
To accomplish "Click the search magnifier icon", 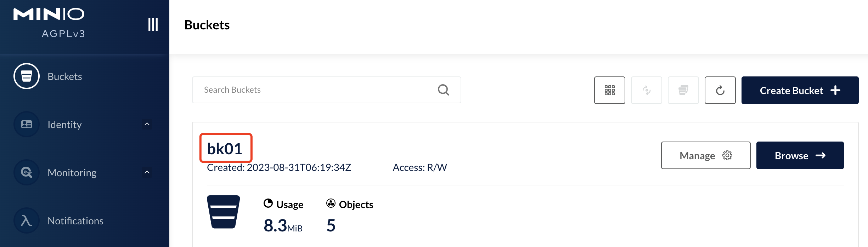I will pyautogui.click(x=443, y=90).
